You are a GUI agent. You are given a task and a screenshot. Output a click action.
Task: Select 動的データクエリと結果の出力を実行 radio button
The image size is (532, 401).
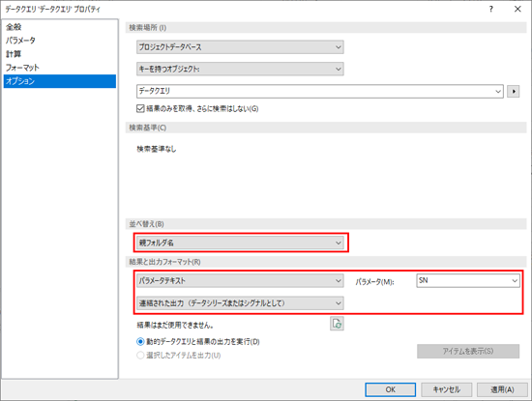(140, 342)
